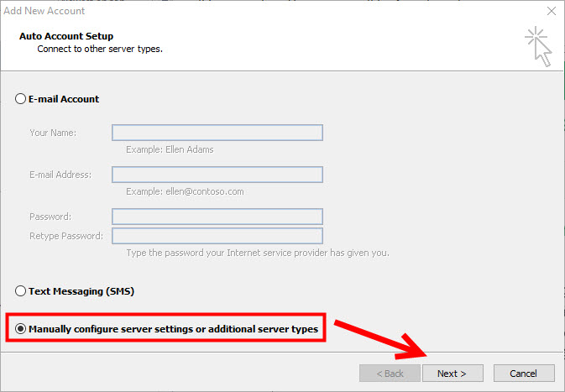Cancel the account setup

click(x=523, y=373)
